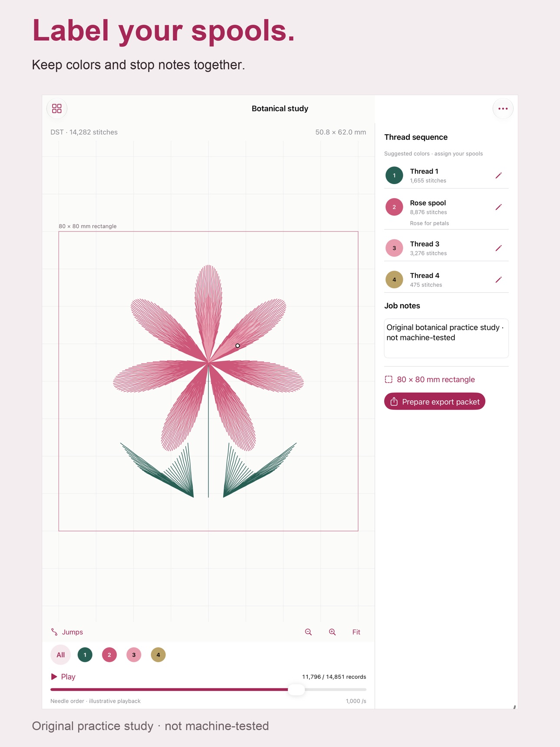Click the Thread 1 green color swatch
Viewport: 560px width, 747px height.
coord(394,175)
